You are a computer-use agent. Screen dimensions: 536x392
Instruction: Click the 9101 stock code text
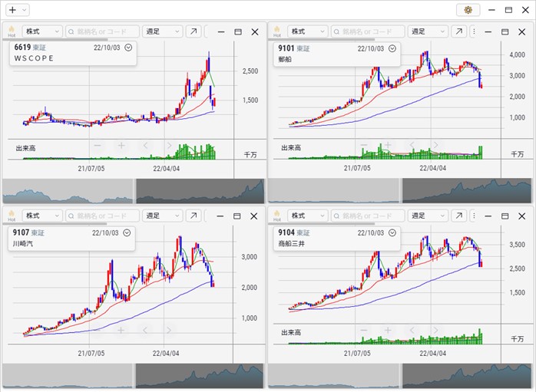coord(286,48)
